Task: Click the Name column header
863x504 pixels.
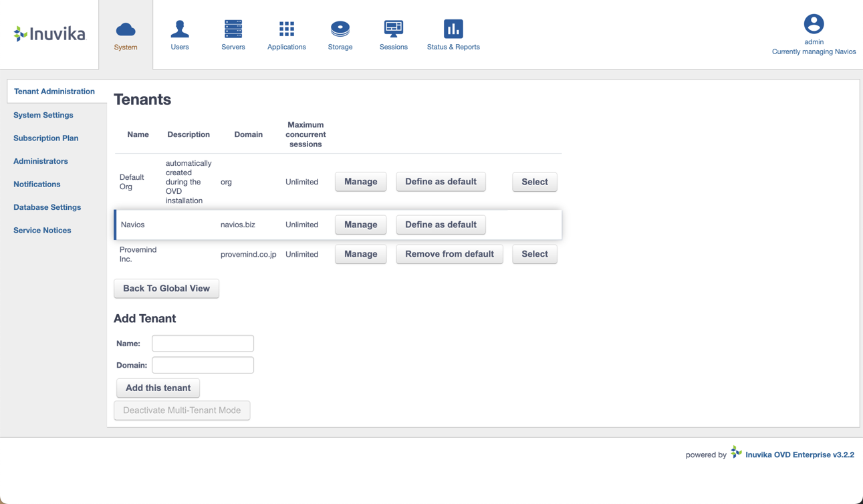Action: pyautogui.click(x=138, y=134)
